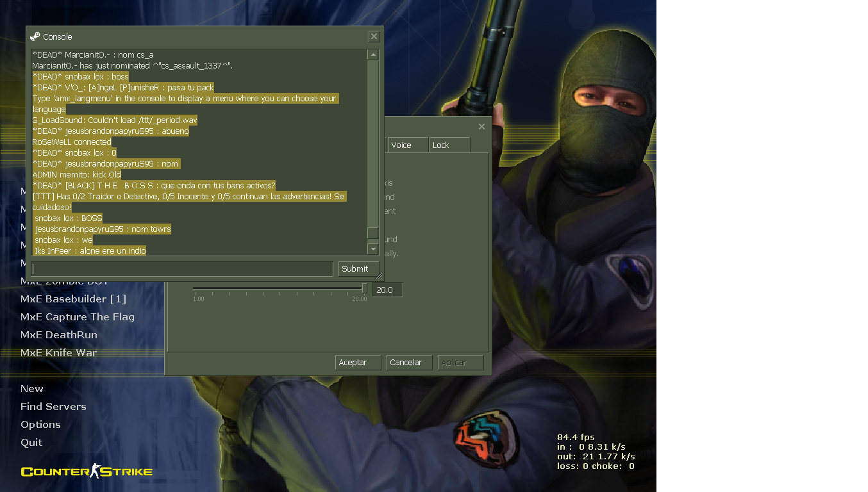868x492 pixels.
Task: Start a New game
Action: coord(32,389)
